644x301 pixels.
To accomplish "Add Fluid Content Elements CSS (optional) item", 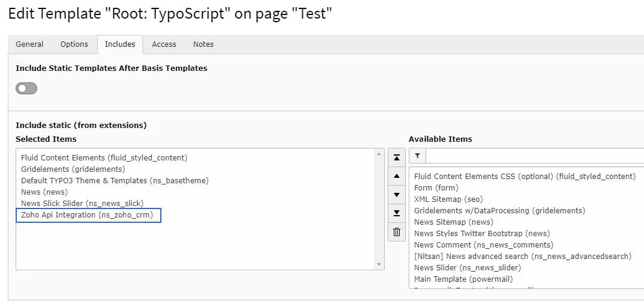I will tap(525, 177).
